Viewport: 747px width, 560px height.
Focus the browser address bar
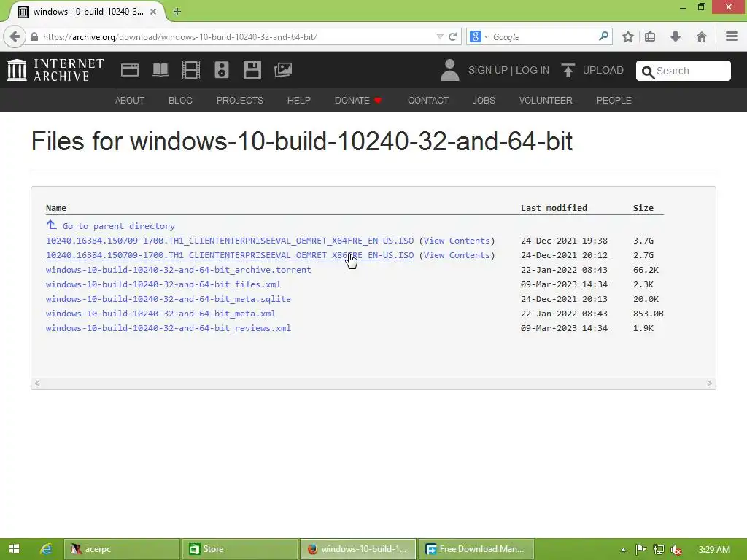(x=239, y=36)
